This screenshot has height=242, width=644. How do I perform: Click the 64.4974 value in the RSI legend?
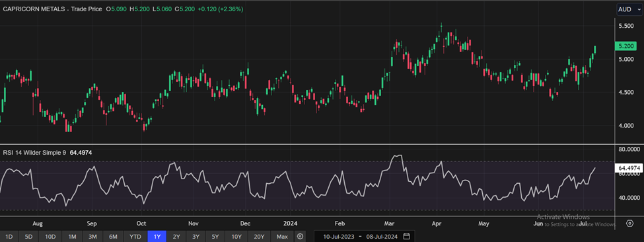tap(81, 153)
